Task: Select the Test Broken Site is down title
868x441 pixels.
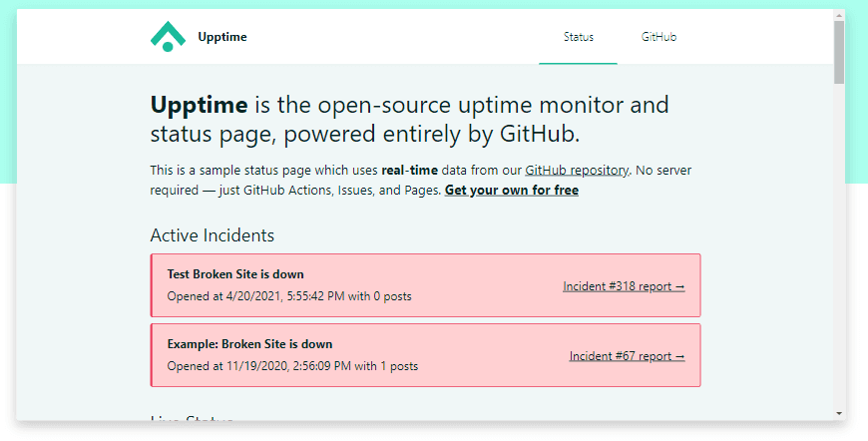Action: click(x=235, y=274)
